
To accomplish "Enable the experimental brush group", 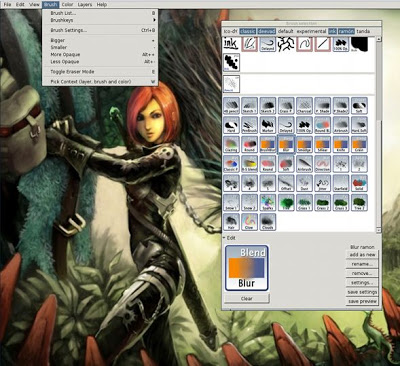I will click(311, 31).
